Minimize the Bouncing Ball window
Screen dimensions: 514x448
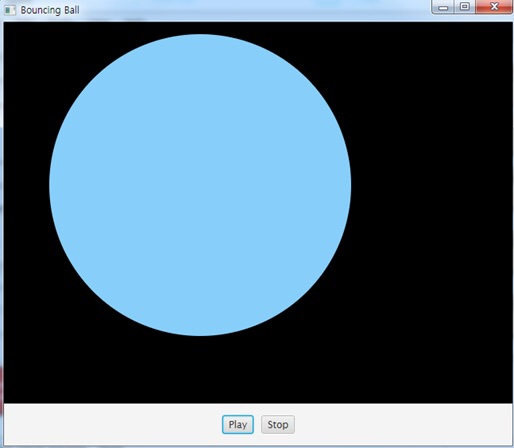(443, 7)
